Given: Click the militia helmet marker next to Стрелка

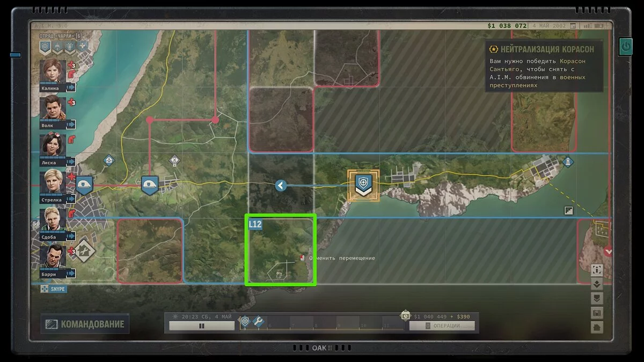Looking at the screenshot, I should point(84,186).
